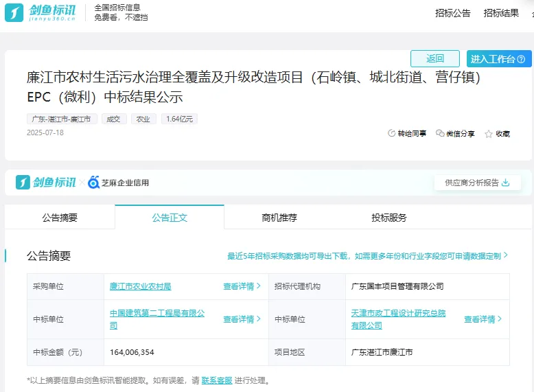Viewport: 534px width, 392px height.
Task: Switch to the 商机推荐 tab
Action: 279,218
